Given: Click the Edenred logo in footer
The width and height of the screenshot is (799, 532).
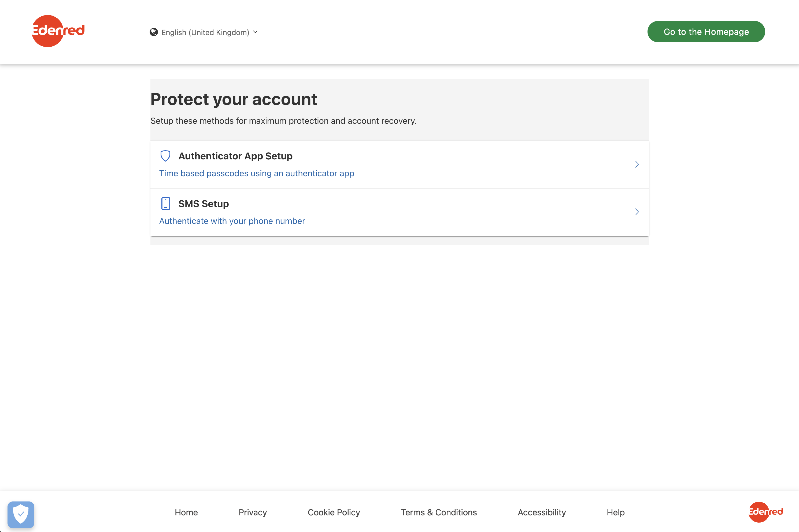Looking at the screenshot, I should click(x=765, y=512).
